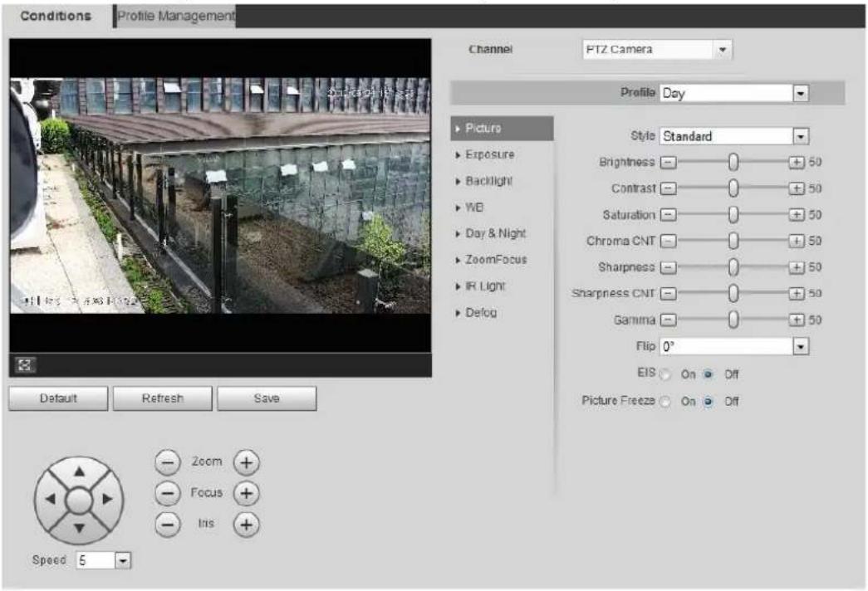Increase Focus with plus button
Viewport: 868px width, 591px height.
(247, 493)
